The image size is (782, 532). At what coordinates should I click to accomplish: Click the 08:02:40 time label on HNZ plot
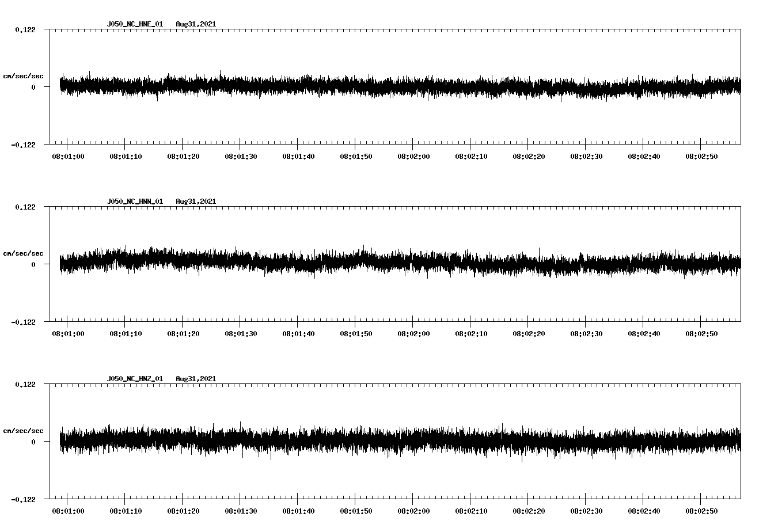coord(644,511)
